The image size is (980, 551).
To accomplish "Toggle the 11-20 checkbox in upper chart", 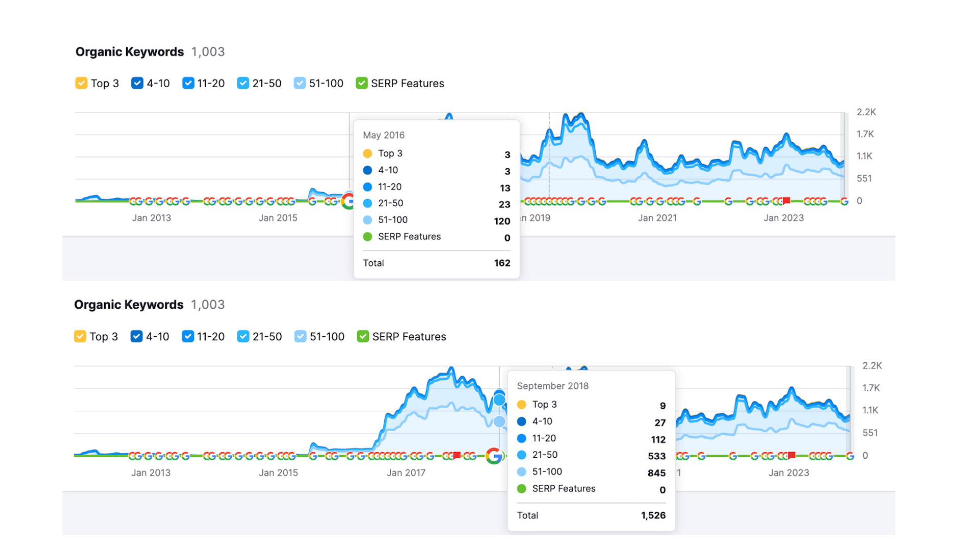I will tap(188, 83).
